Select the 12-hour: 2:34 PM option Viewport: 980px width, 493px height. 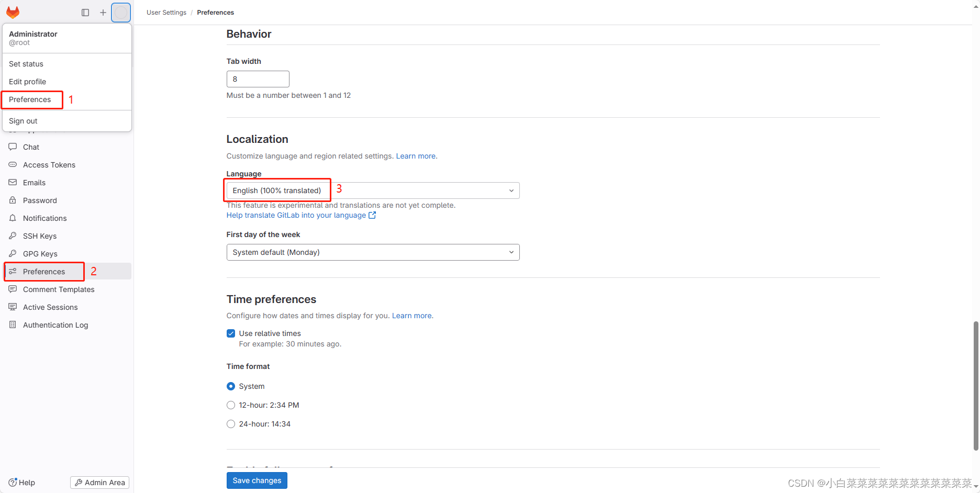pyautogui.click(x=231, y=405)
